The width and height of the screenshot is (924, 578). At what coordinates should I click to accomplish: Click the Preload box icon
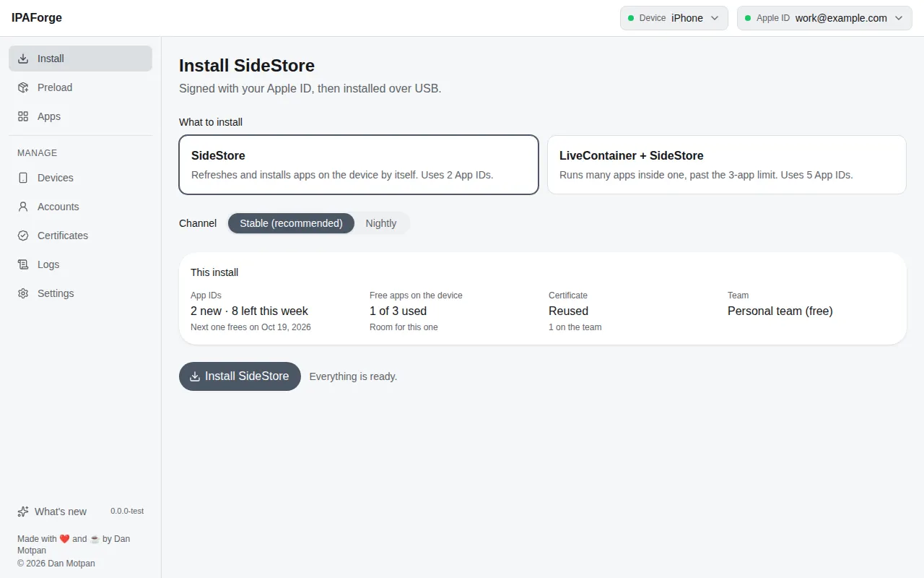[23, 87]
